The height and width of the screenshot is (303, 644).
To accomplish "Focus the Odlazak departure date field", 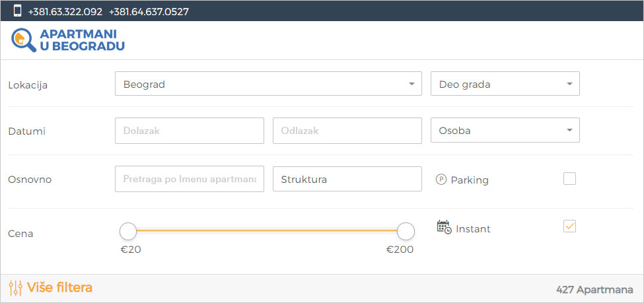I will 347,131.
